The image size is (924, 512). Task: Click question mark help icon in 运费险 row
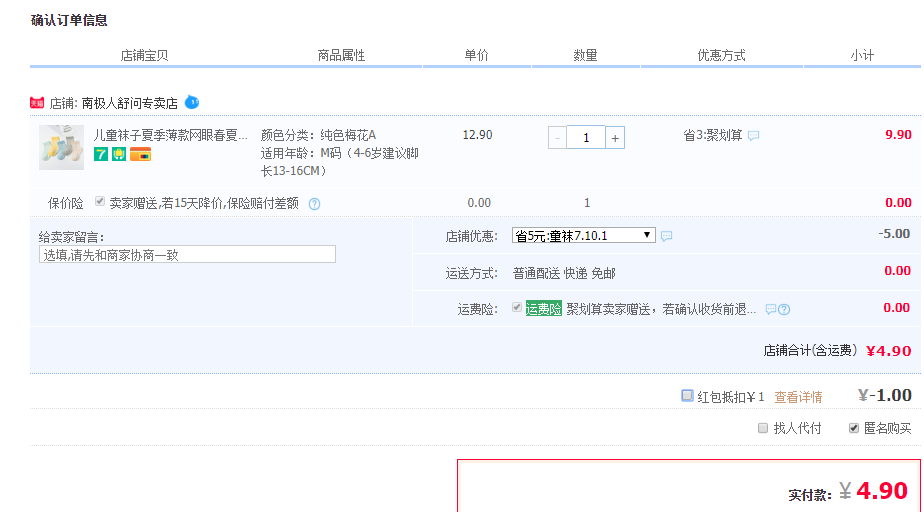pyautogui.click(x=784, y=309)
